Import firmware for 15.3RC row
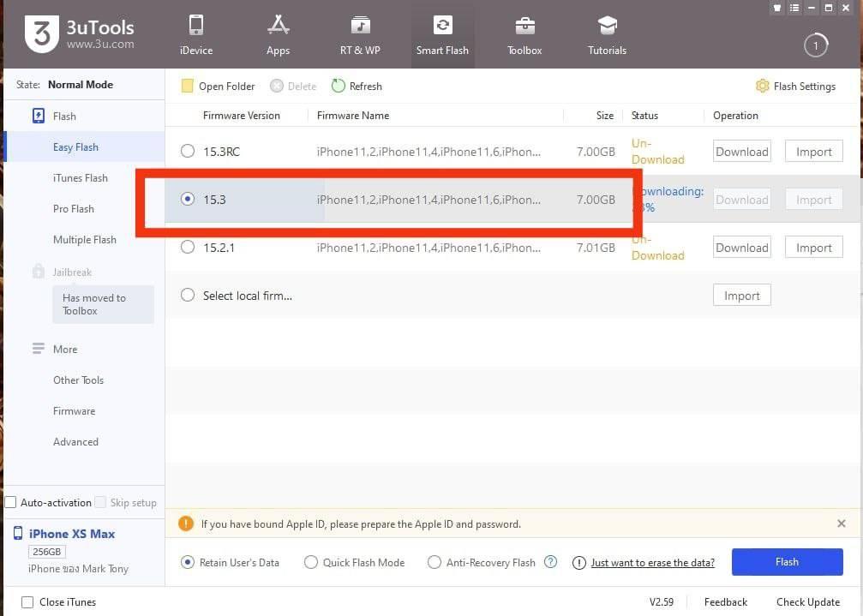Viewport: 863px width, 616px height. click(x=813, y=152)
